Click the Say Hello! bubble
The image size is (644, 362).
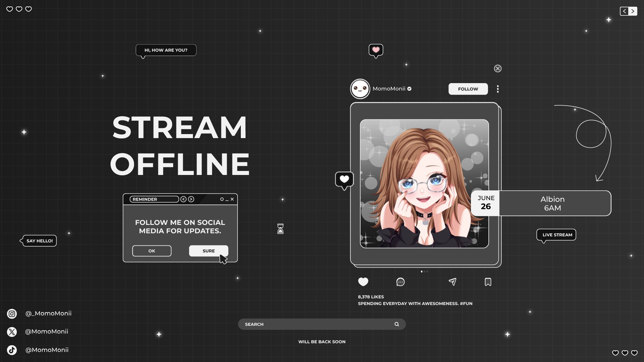38,241
